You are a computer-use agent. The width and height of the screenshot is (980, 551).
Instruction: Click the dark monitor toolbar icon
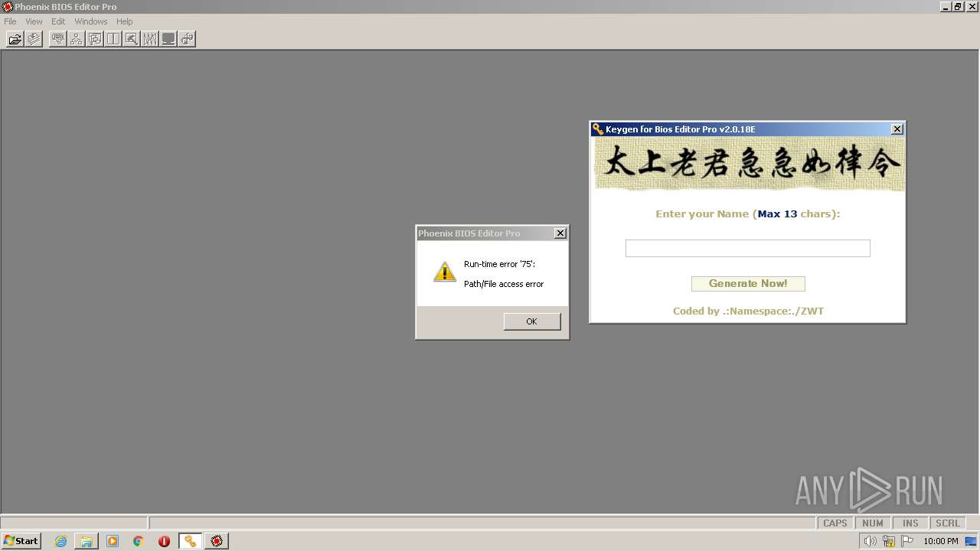point(168,38)
